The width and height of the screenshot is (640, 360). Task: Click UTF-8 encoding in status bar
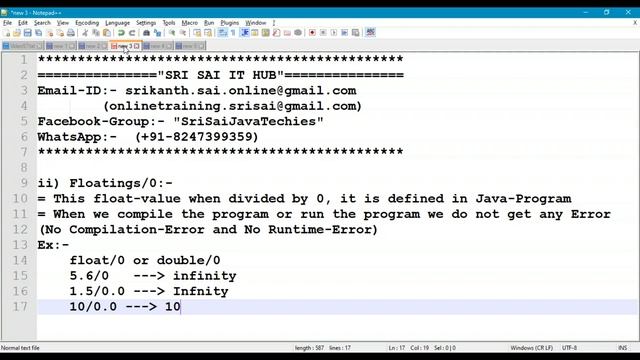(x=569, y=348)
